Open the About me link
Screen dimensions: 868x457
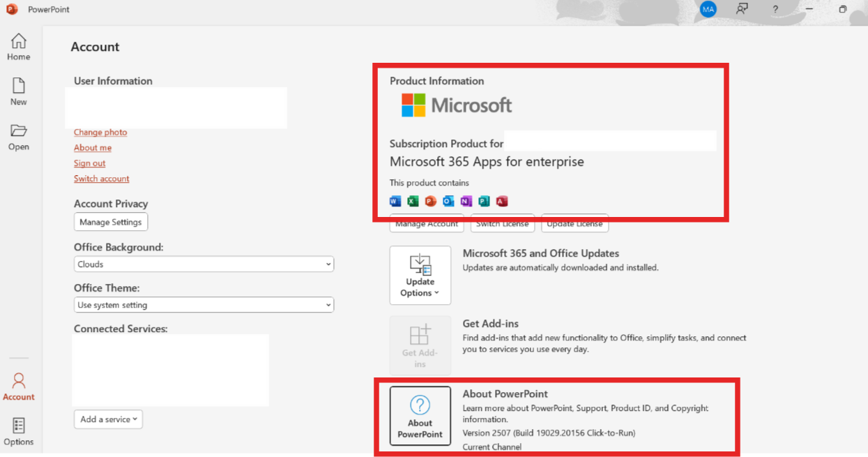point(93,148)
